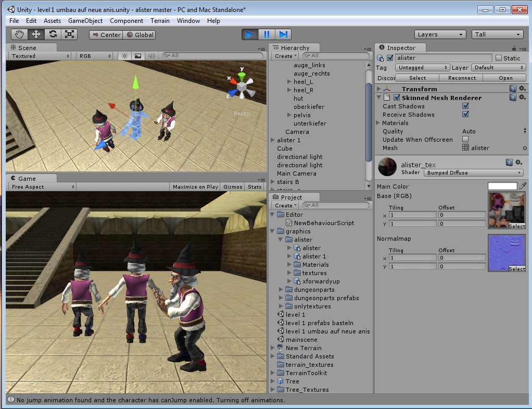Open the Layers dropdown
Screen dimensions: 532x409
tap(440, 34)
